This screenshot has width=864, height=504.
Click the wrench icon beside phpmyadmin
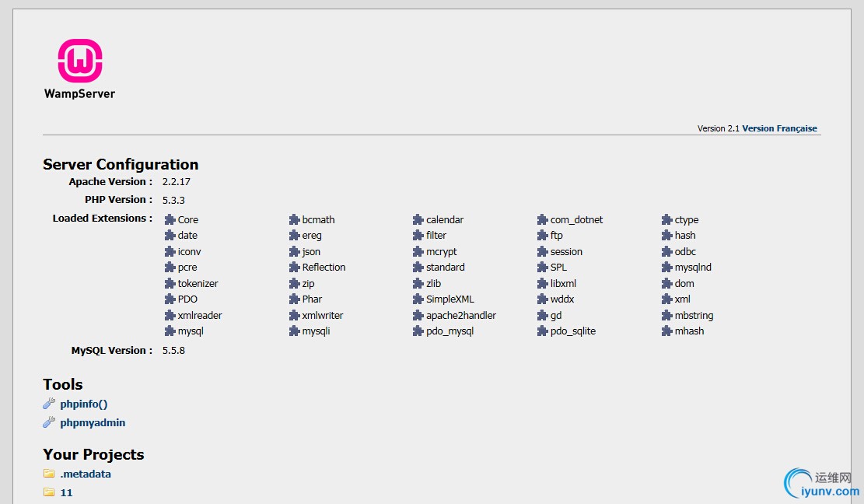pos(49,422)
